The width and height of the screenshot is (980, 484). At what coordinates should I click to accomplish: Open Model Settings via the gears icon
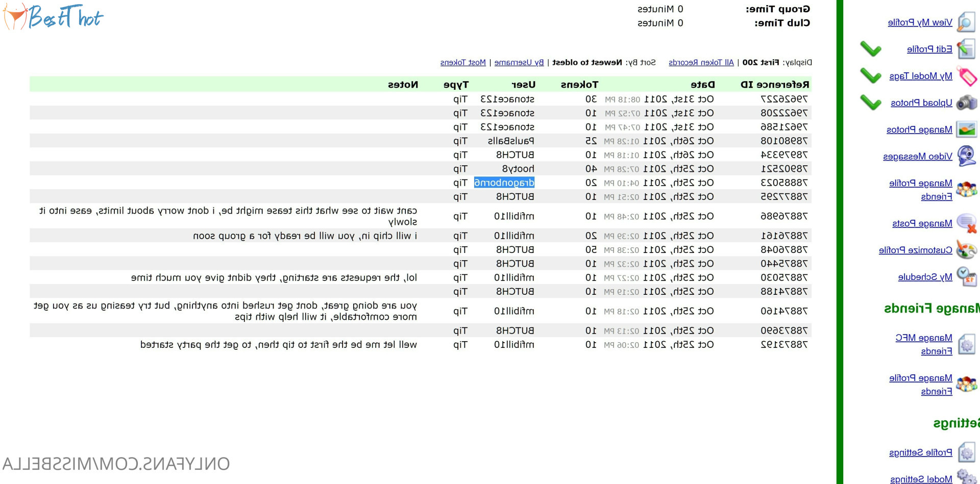[x=966, y=477]
